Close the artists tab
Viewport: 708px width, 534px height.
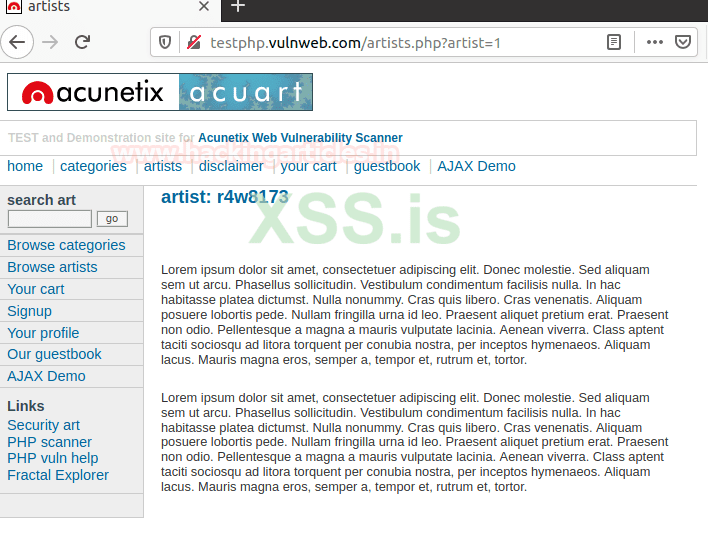point(204,6)
